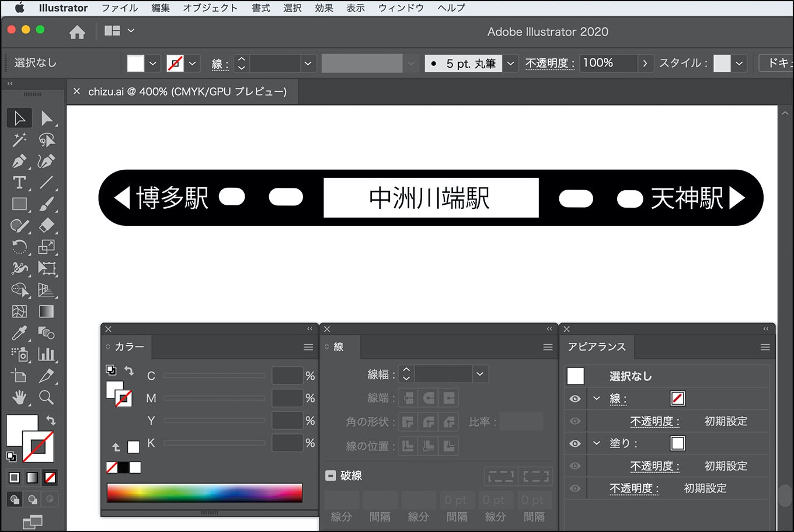Toggle visibility eye for 塗り row
The height and width of the screenshot is (532, 794).
575,443
